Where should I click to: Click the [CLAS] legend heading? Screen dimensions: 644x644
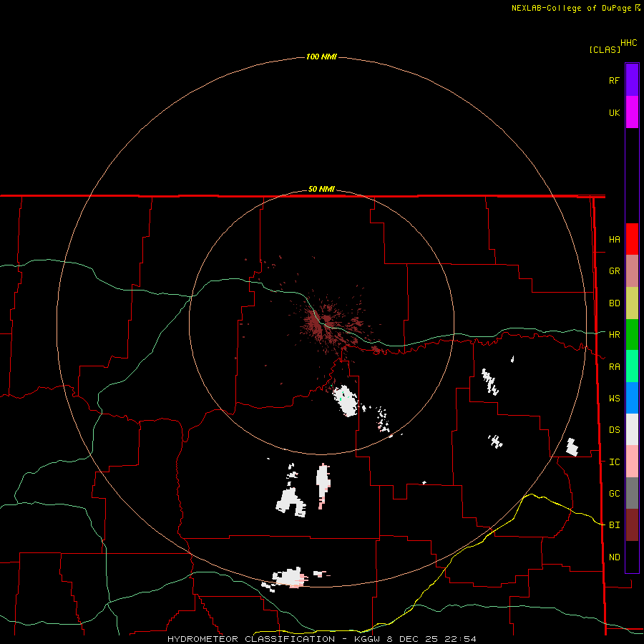point(605,49)
